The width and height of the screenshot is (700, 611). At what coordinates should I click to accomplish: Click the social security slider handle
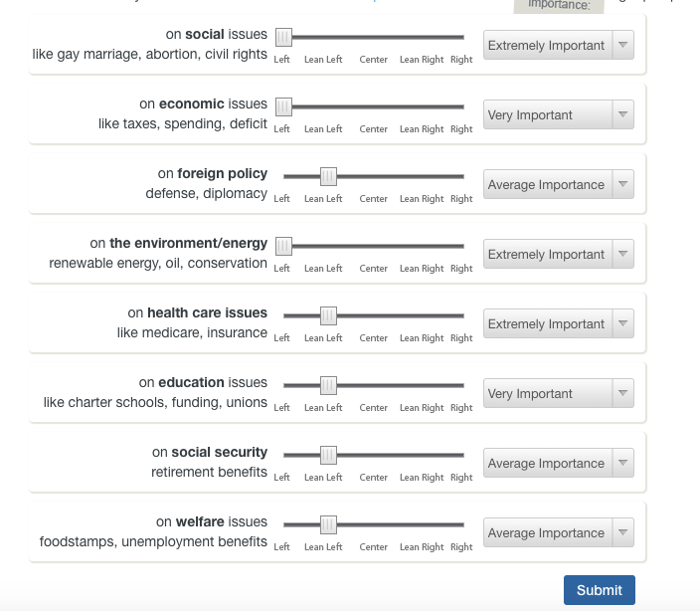tap(328, 455)
